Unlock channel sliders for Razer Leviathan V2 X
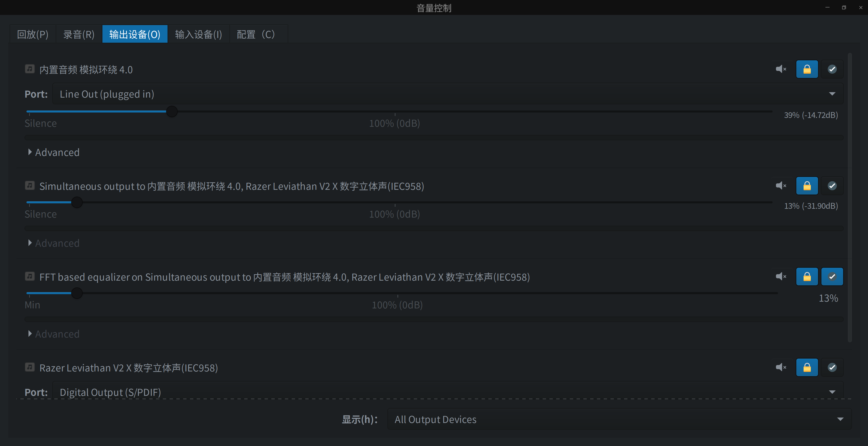Screen dimensions: 868x446 [807, 367]
